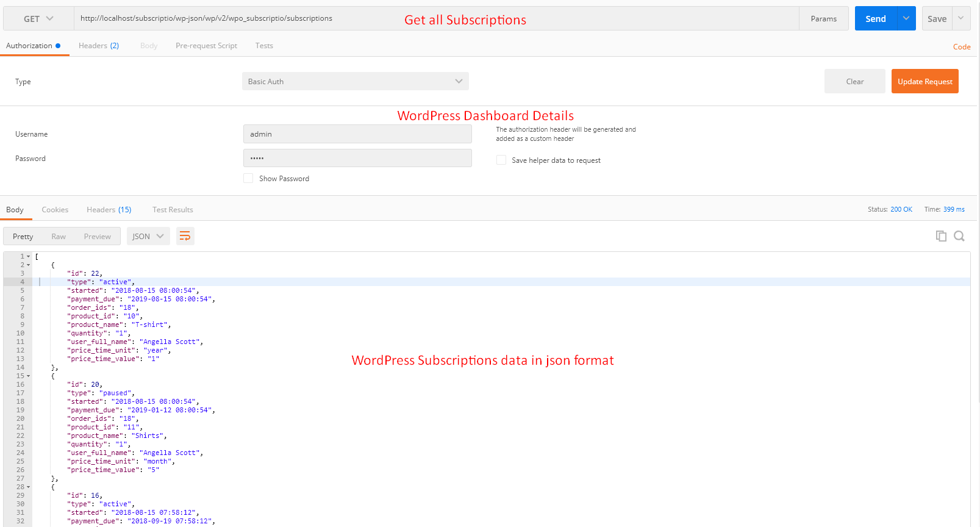Click the "Angella Scott" value on line 11
Screen dimensions: 980x527
pyautogui.click(x=170, y=342)
